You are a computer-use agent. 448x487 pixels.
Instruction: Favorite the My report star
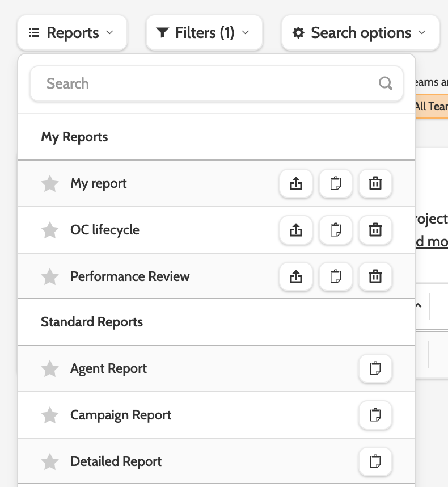[50, 183]
